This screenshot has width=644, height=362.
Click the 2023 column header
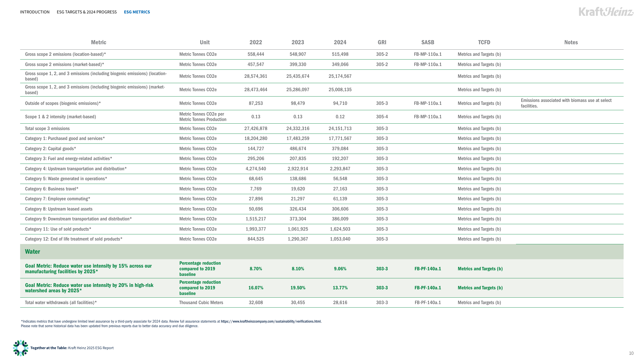click(298, 42)
